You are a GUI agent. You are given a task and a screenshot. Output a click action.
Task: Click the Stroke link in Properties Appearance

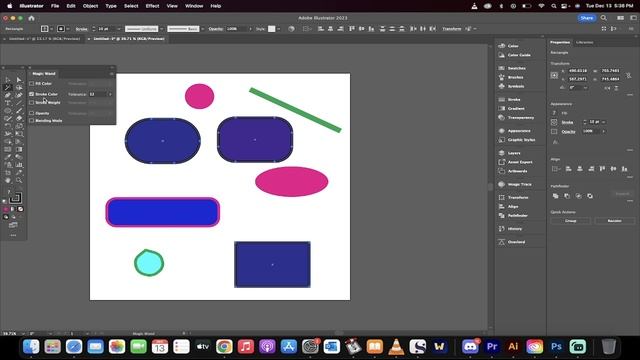[x=567, y=122]
